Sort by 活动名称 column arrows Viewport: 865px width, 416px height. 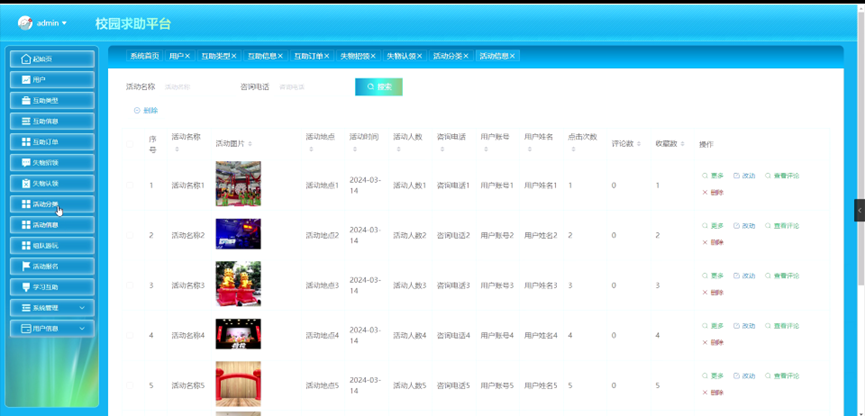[177, 149]
